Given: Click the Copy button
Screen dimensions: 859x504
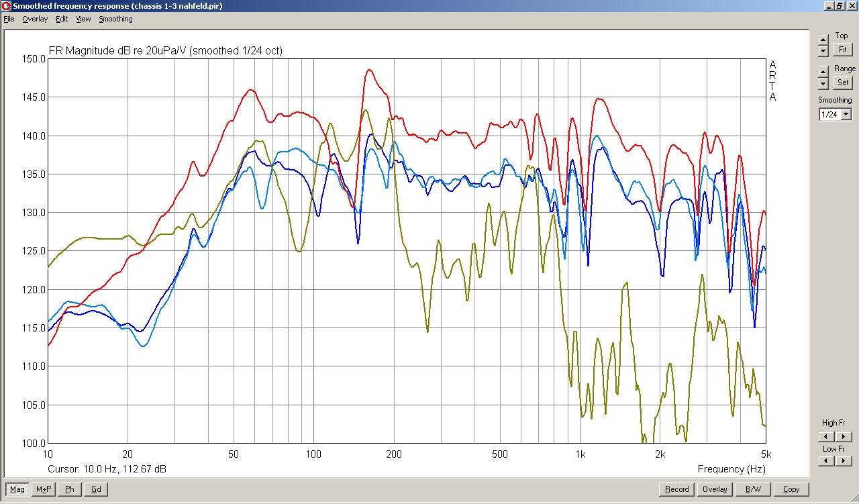Looking at the screenshot, I should 791,489.
